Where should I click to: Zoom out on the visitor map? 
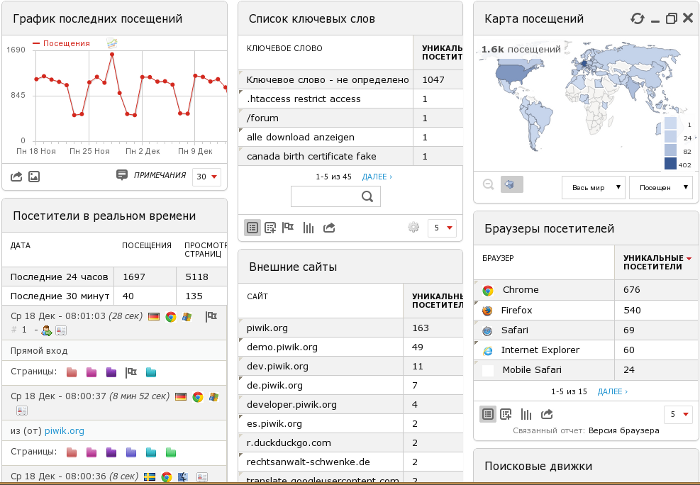tap(489, 184)
